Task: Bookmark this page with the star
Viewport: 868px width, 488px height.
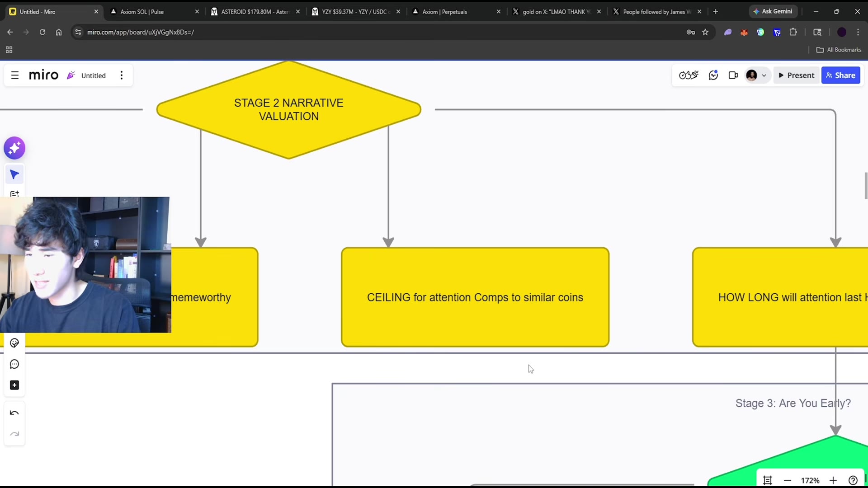Action: 705,32
